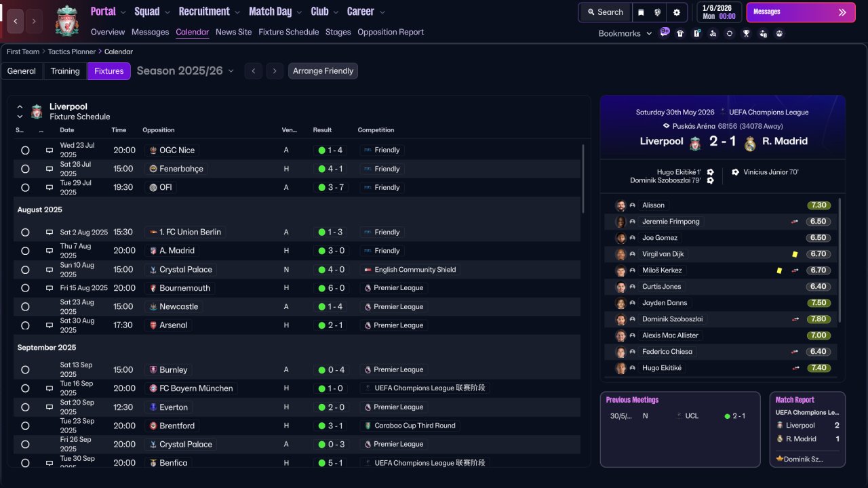Open the Season 2025/26 dropdown
The image size is (868, 488).
click(185, 71)
